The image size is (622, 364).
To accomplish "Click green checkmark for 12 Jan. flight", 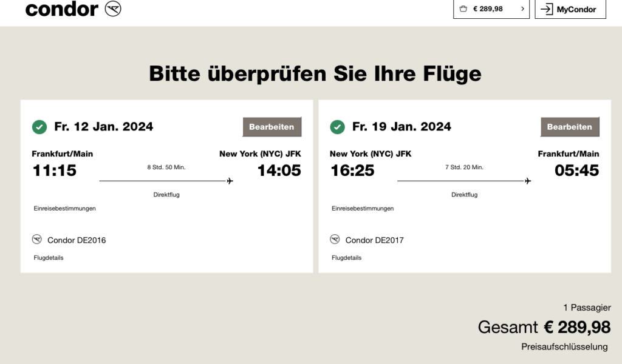I will [39, 127].
